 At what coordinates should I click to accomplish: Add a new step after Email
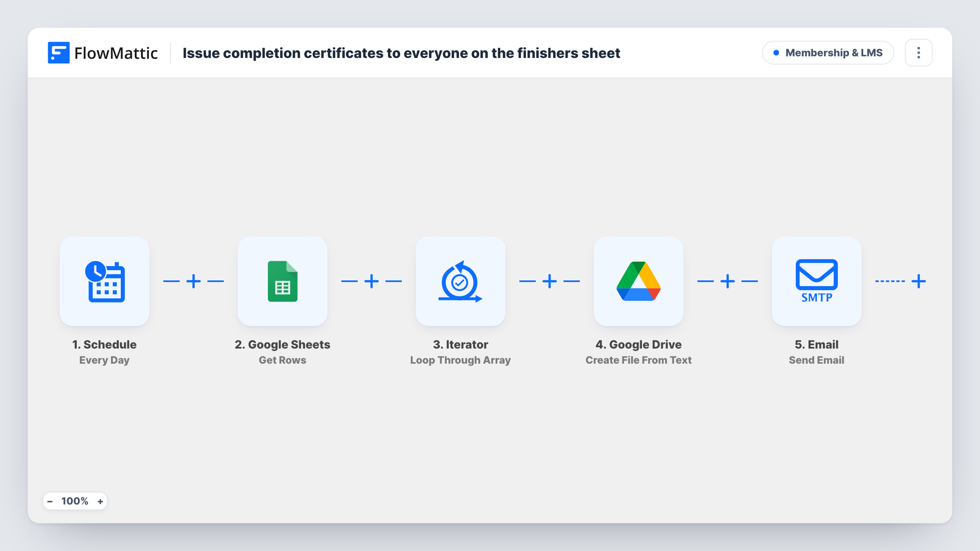click(x=919, y=281)
